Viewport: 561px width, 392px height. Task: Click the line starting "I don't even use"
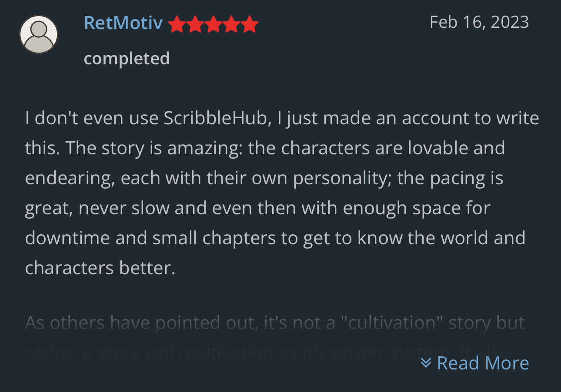[282, 118]
